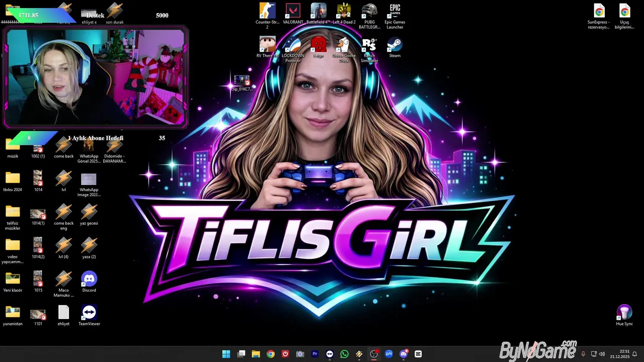
Task: Open LOCKDOWN Protocol shortcut
Action: (x=293, y=49)
